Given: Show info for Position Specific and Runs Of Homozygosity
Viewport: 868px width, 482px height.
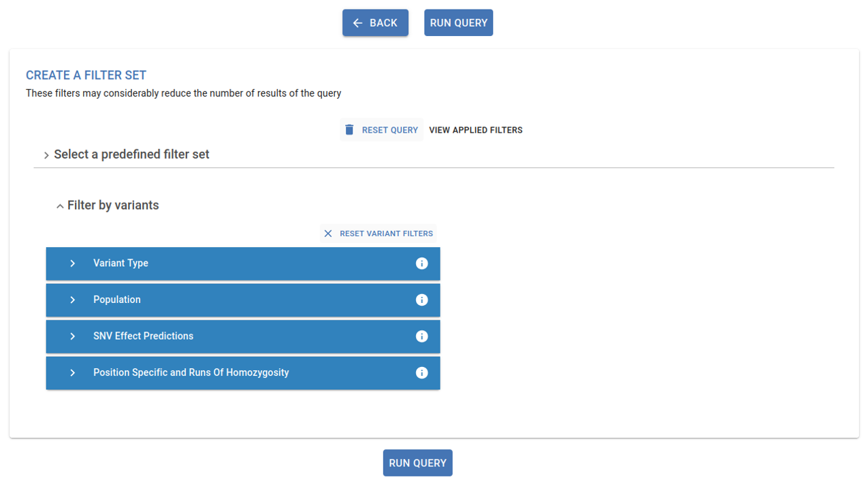Looking at the screenshot, I should click(421, 372).
